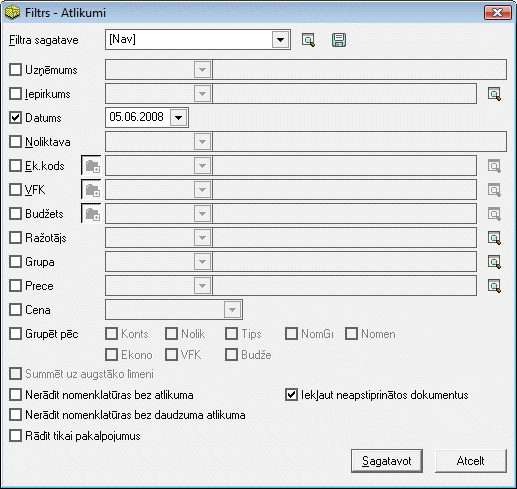This screenshot has height=489, width=517.
Task: Click the filter search icon beside Filtra sagatave
Action: [x=308, y=40]
